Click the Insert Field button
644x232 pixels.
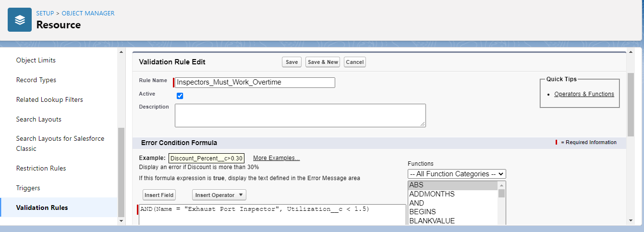click(x=159, y=195)
